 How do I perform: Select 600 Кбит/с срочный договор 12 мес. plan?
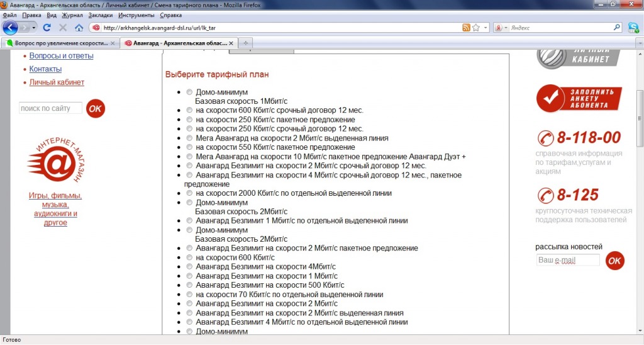(189, 110)
